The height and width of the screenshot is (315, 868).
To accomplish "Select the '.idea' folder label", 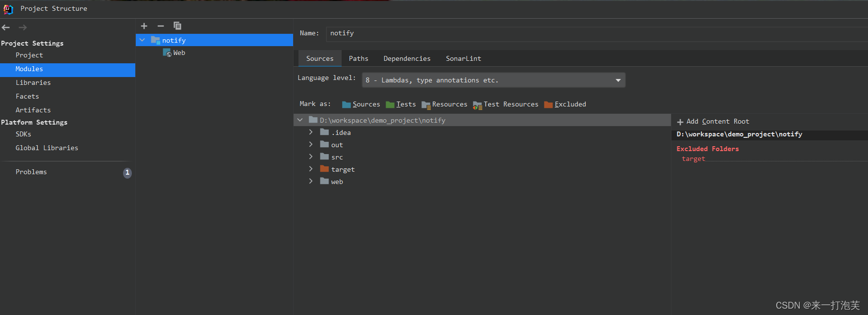I will click(x=341, y=133).
